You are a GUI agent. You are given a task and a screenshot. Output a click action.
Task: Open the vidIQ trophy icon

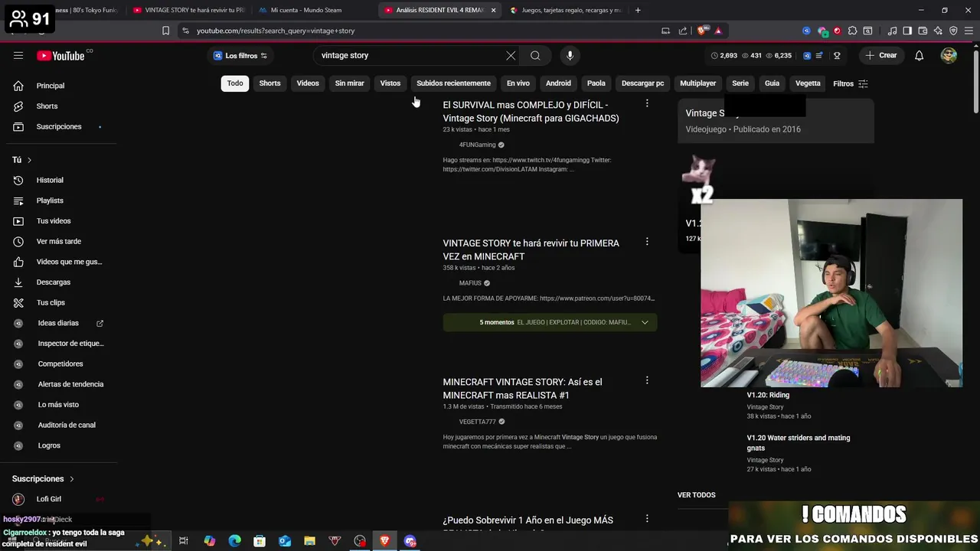pos(837,55)
